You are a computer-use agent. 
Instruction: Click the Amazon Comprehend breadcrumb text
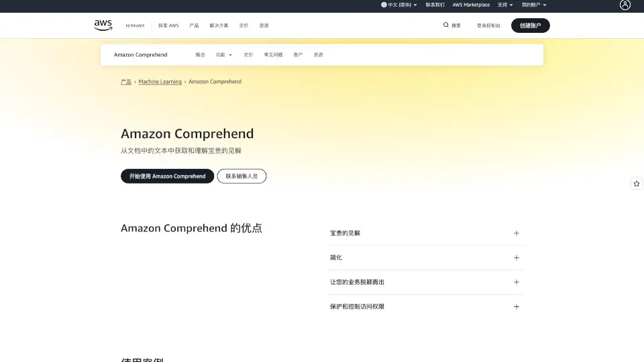coord(215,82)
